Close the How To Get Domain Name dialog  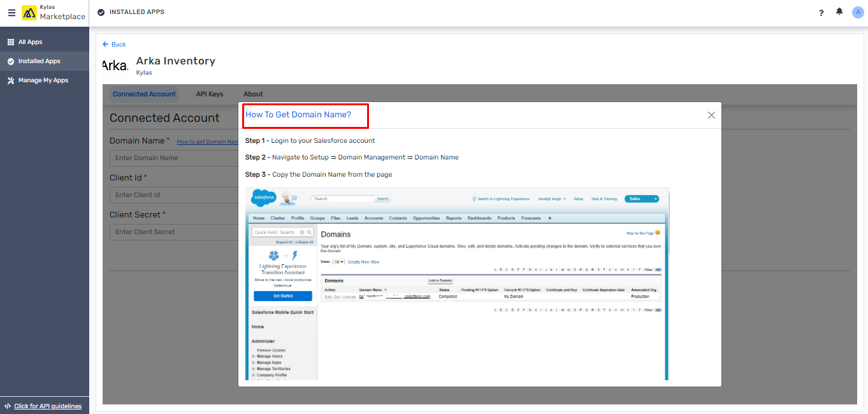[x=711, y=115]
